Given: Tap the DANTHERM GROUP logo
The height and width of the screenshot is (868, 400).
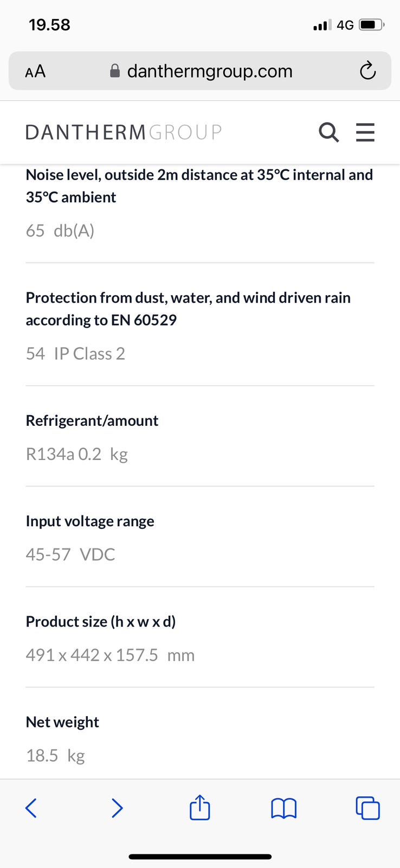Looking at the screenshot, I should (124, 132).
